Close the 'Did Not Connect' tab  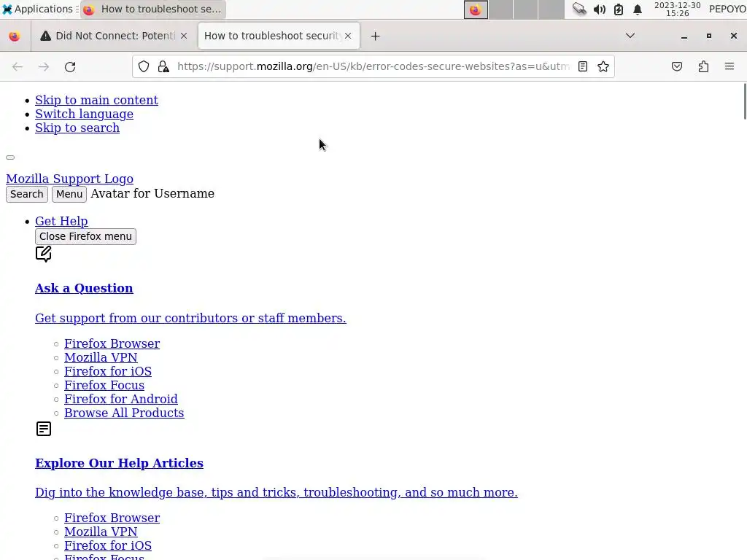(x=184, y=36)
